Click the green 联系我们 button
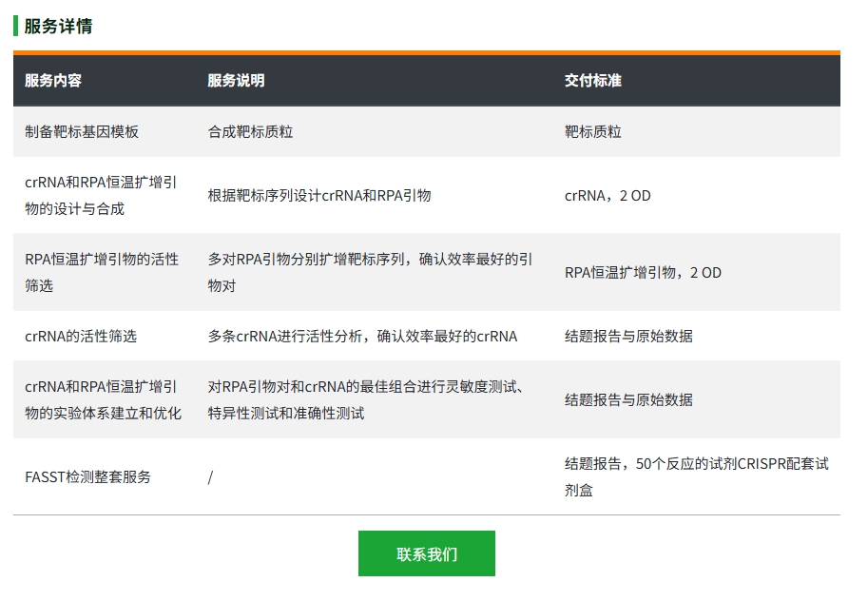 click(x=426, y=553)
